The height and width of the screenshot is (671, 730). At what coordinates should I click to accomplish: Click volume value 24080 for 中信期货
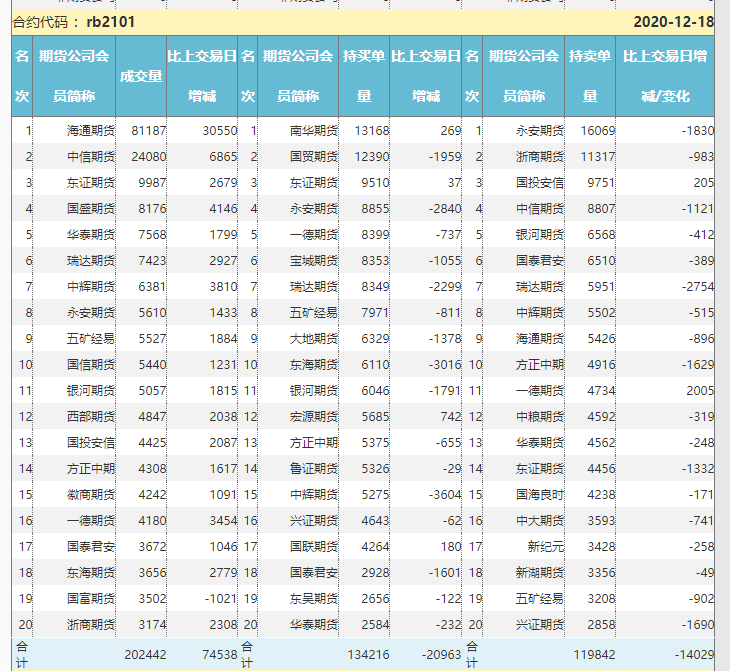click(149, 157)
